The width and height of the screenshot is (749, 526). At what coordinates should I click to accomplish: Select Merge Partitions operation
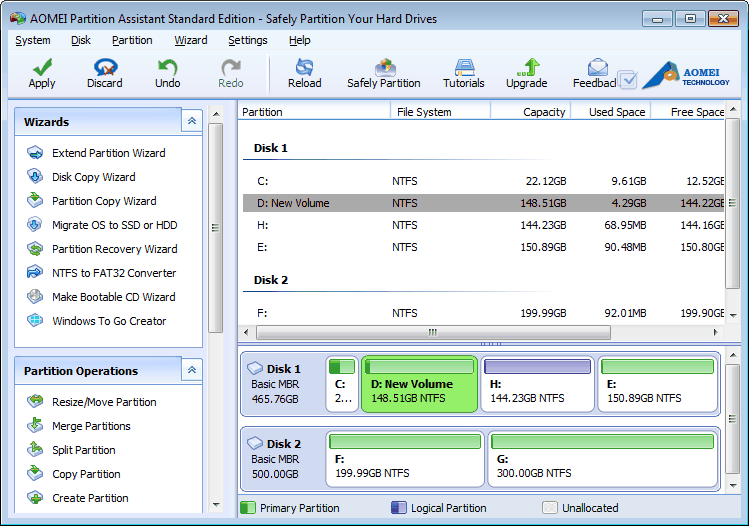(91, 426)
